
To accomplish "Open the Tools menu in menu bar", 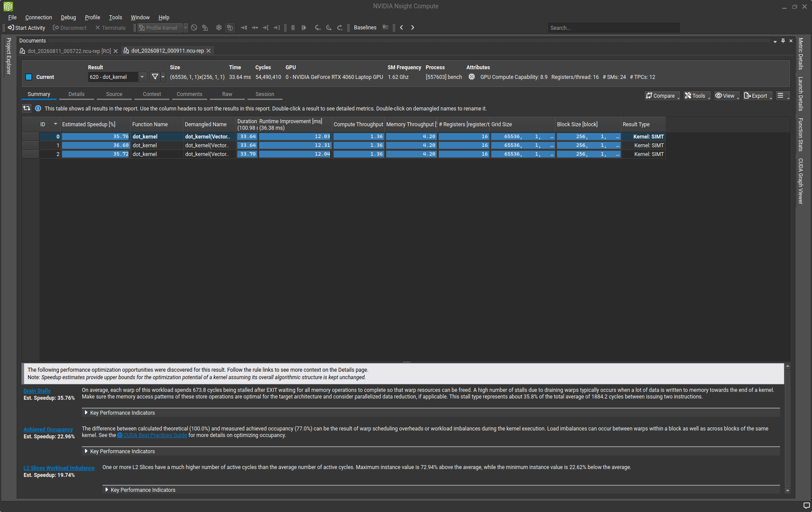I will [116, 18].
